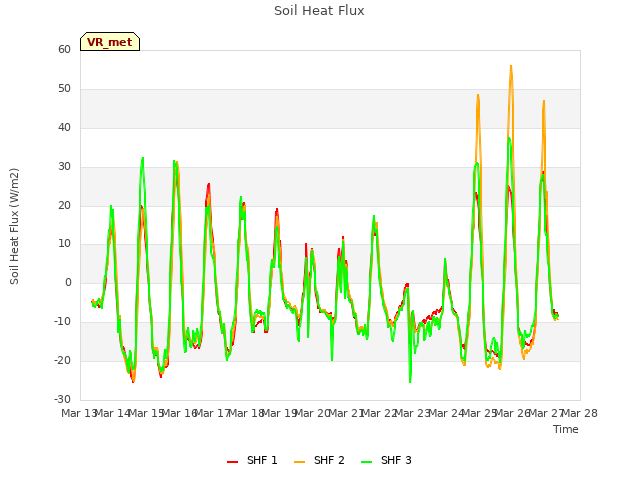The height and width of the screenshot is (480, 640).
Task: Click the 50 y-axis tick label
Action: 64,89
